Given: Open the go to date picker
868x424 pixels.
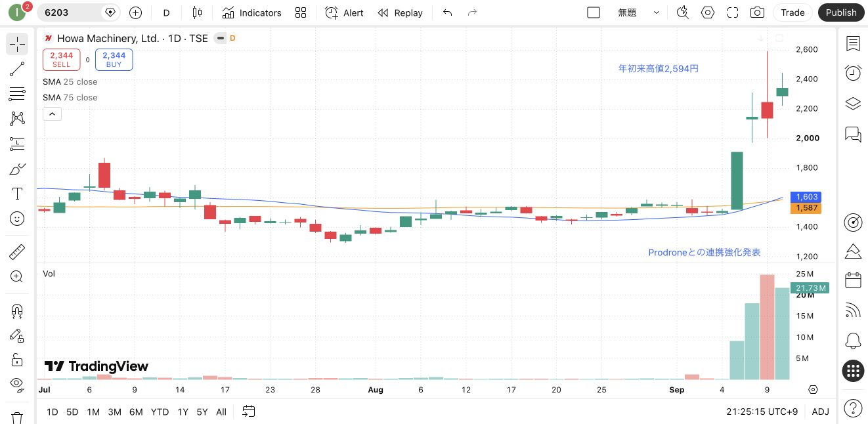Looking at the screenshot, I should click(x=248, y=412).
